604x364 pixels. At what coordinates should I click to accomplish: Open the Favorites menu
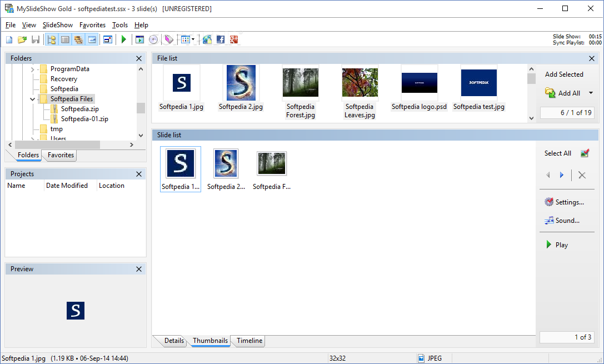92,25
